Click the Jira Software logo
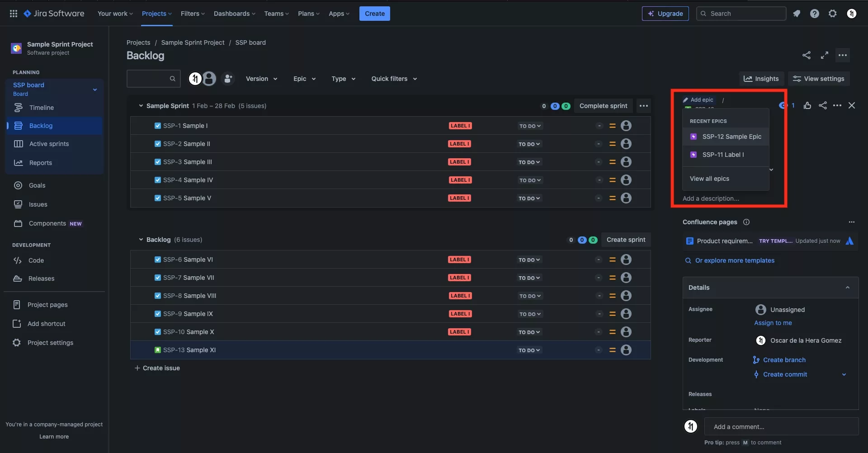Screen dimensions: 868x453 [54, 14]
